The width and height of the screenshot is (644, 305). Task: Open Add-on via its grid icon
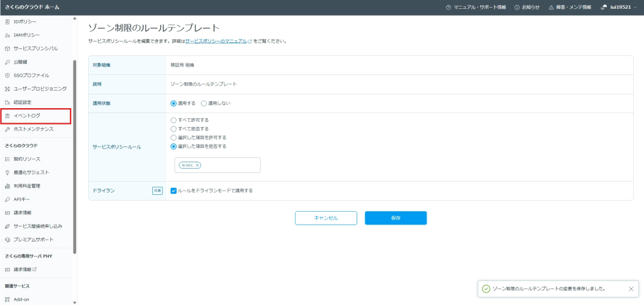(x=8, y=300)
